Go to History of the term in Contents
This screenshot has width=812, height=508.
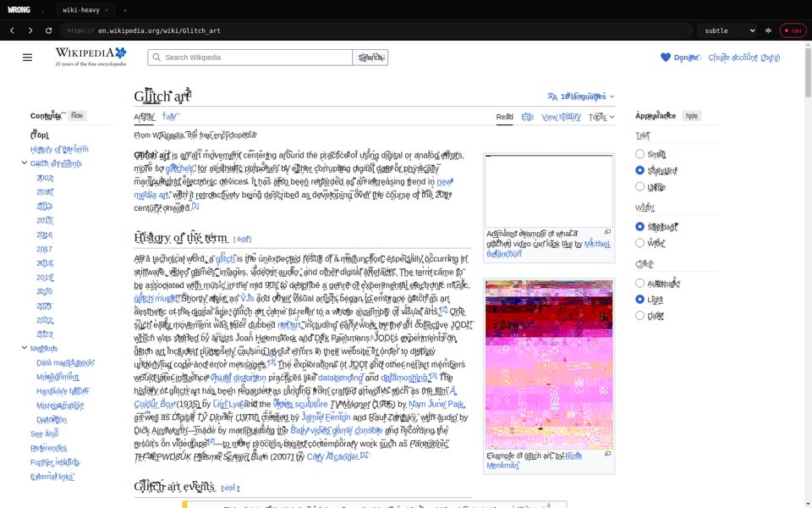(59, 149)
